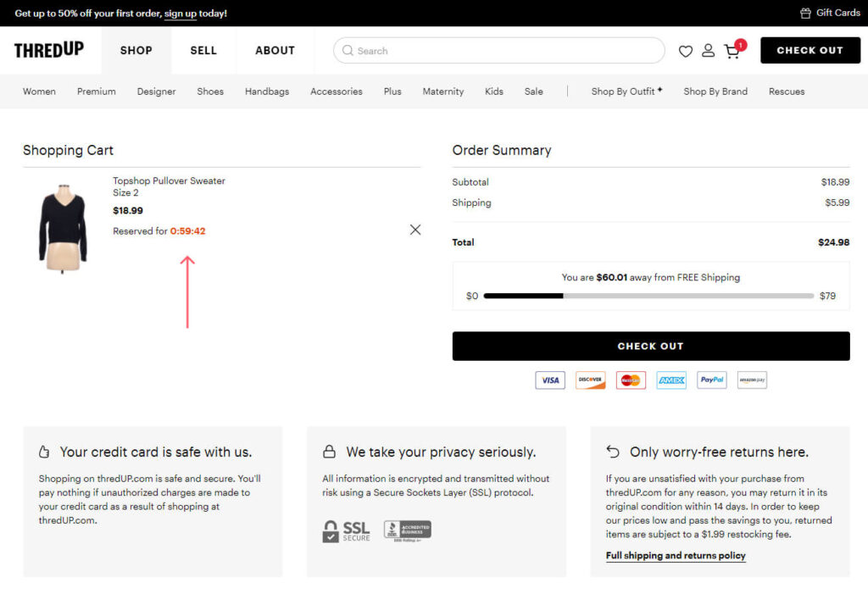Open the Sale category link
The width and height of the screenshot is (868, 599).
click(533, 91)
